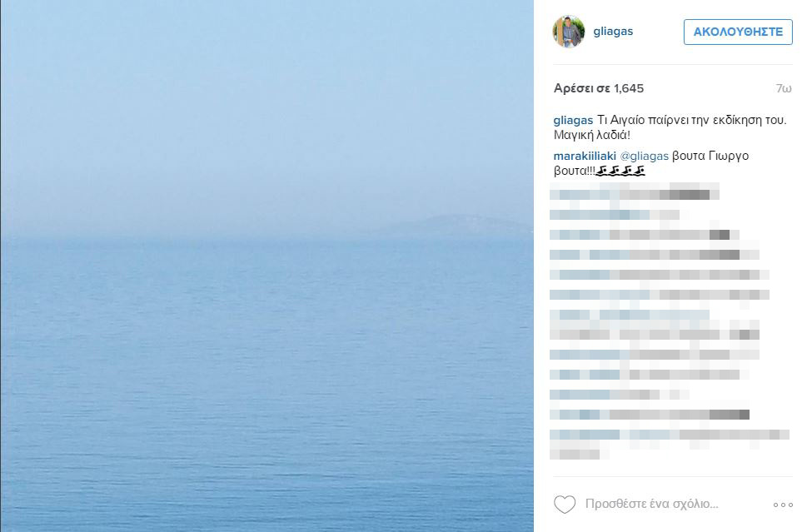Open the marakiiliaki commenter profile
The width and height of the screenshot is (812, 532).
click(x=585, y=156)
